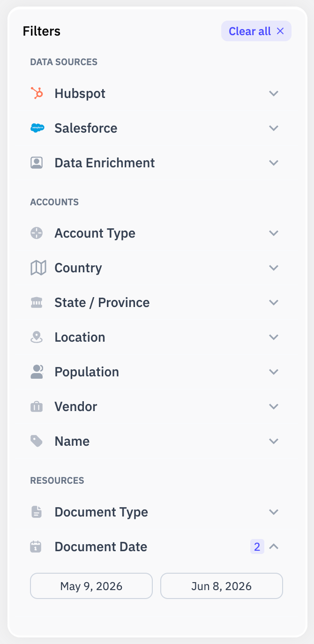Click the State / Province building icon
Viewport: 314px width, 644px height.
pyautogui.click(x=37, y=303)
